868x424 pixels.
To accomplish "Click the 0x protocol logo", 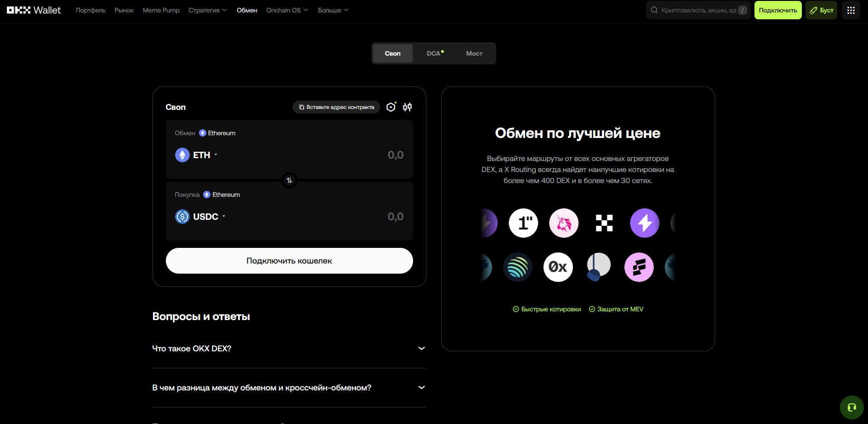I will click(x=558, y=267).
